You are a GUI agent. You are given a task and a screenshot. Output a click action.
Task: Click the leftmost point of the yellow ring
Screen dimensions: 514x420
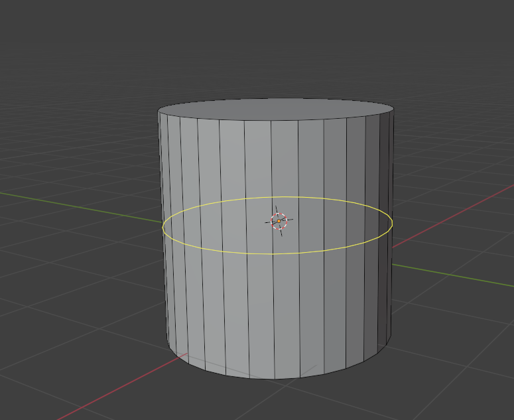point(162,226)
